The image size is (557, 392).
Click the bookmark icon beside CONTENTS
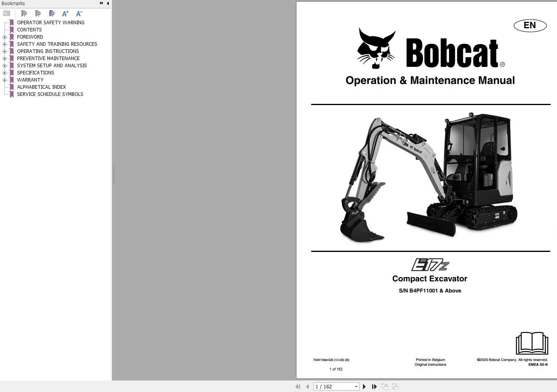12,30
